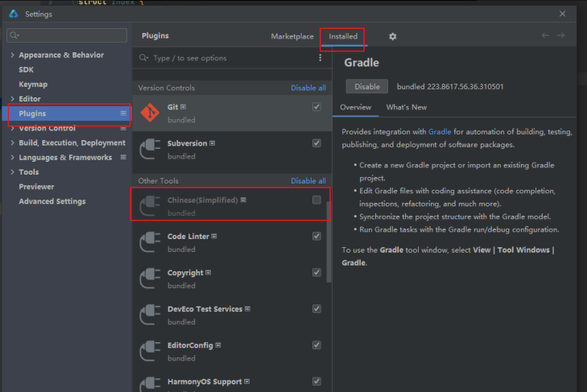
Task: Navigate back with the left arrow
Action: coord(545,35)
